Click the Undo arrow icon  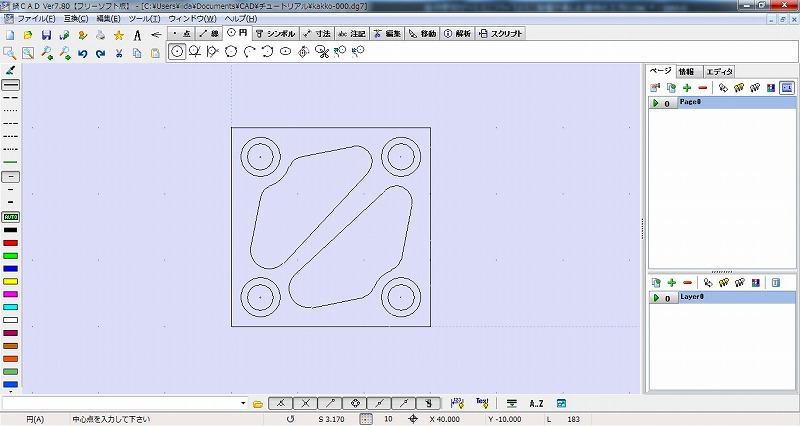click(82, 52)
